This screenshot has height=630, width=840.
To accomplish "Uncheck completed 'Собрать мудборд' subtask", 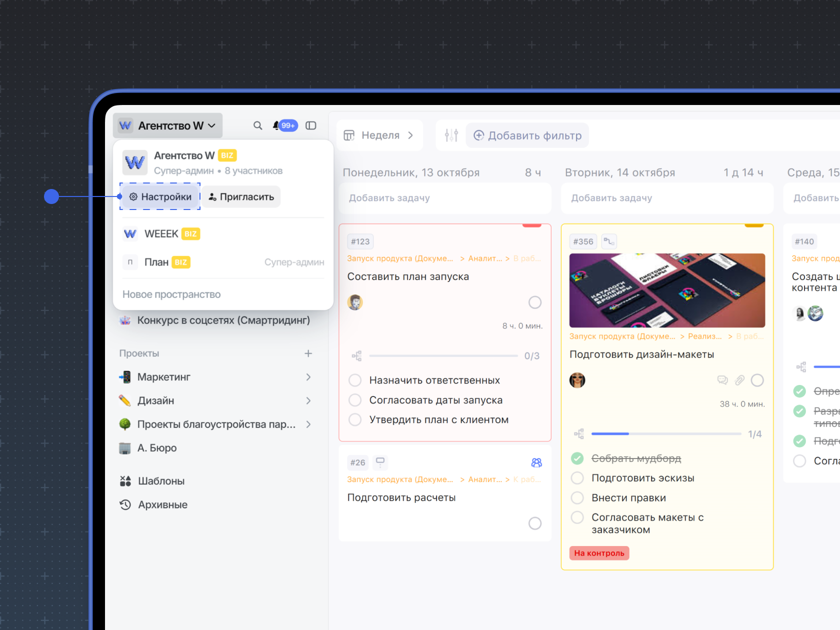I will point(577,458).
